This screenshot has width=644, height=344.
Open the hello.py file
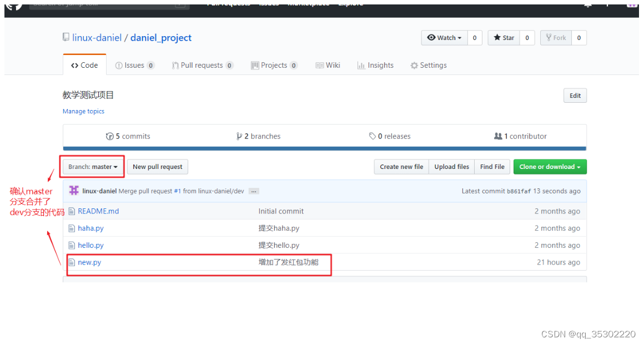(90, 246)
